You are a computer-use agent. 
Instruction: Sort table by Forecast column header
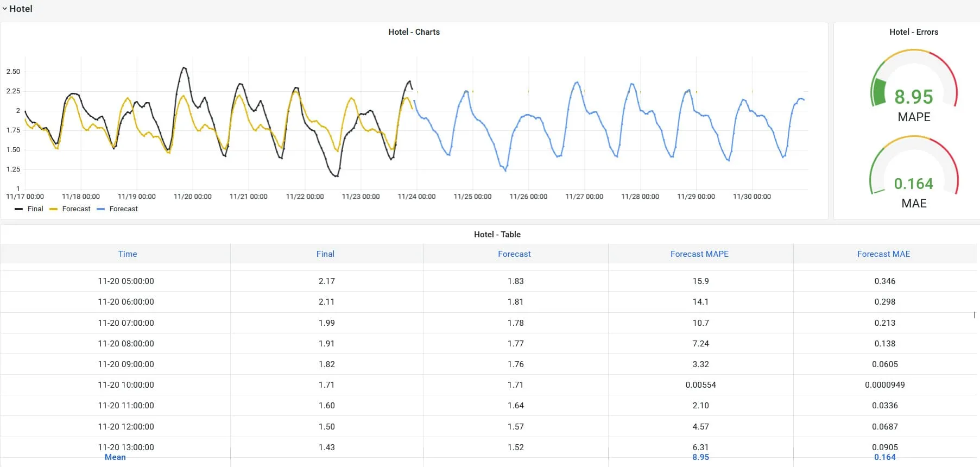click(514, 254)
